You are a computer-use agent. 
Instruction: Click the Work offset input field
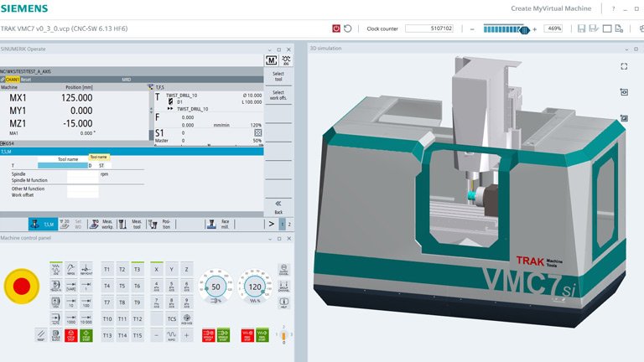point(82,195)
